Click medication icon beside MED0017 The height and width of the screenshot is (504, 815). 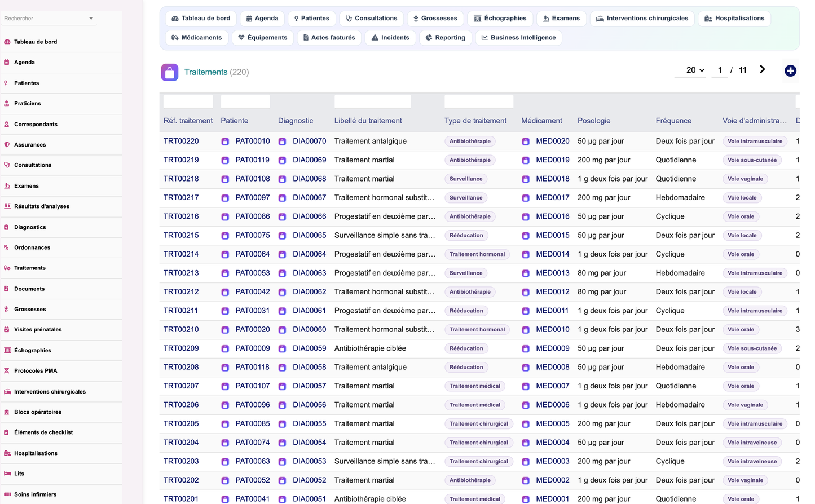(526, 198)
